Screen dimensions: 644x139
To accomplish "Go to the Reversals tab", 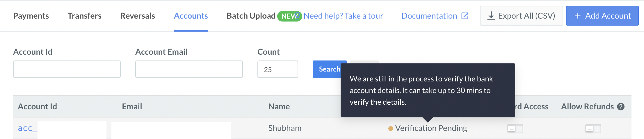I will 138,16.
